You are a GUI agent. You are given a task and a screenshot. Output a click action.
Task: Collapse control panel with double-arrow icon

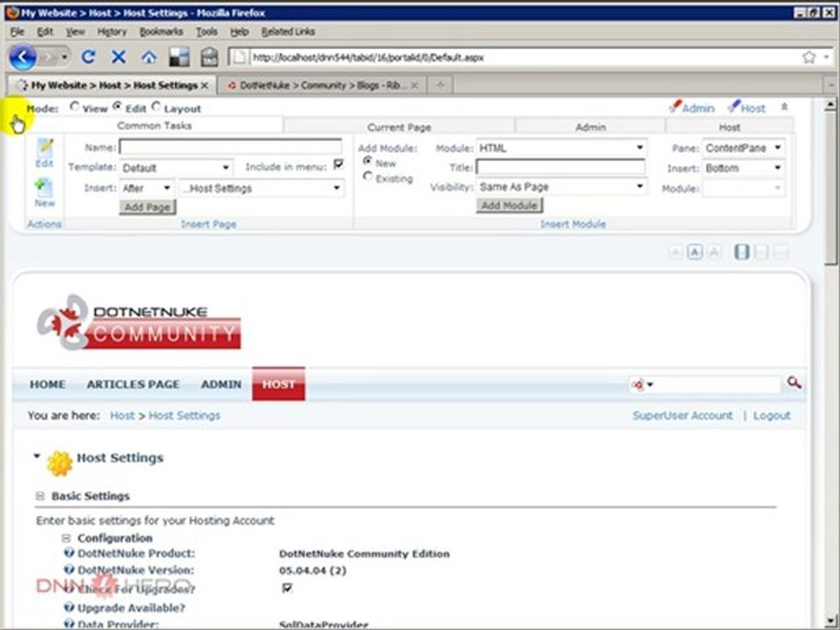click(784, 107)
